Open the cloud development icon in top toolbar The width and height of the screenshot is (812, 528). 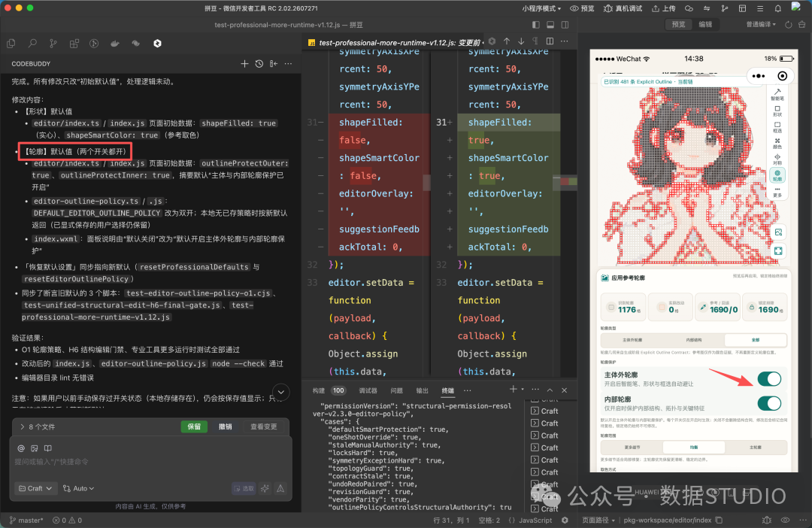coord(689,8)
